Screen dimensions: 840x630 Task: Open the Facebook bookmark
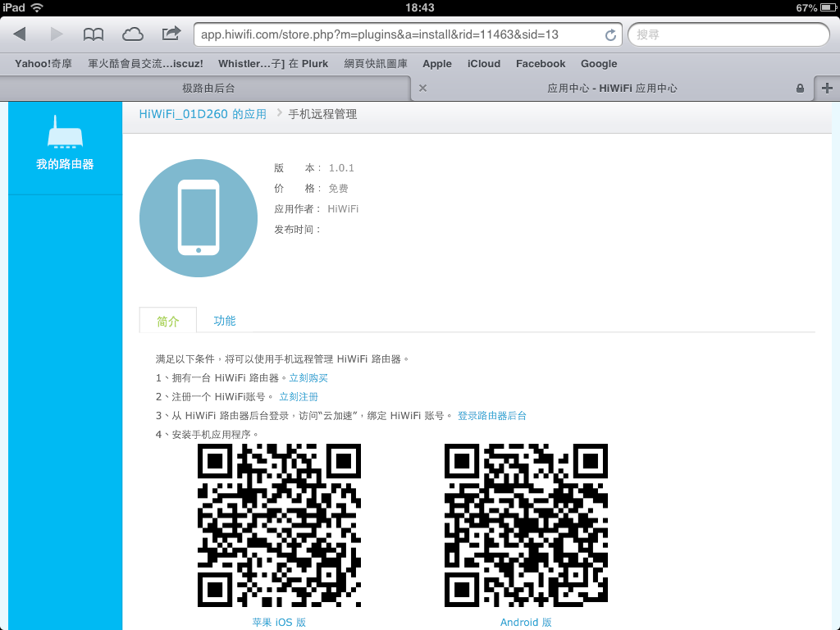(x=541, y=64)
